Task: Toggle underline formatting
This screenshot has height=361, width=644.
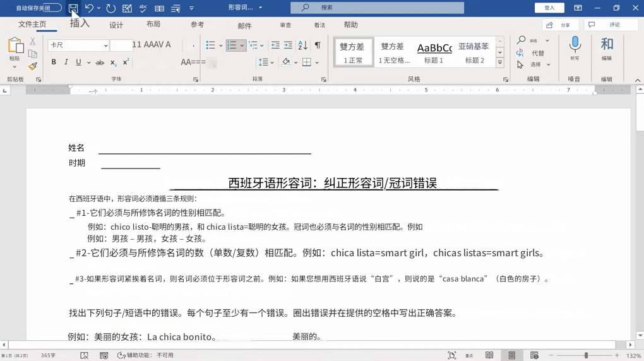Action: pyautogui.click(x=78, y=62)
